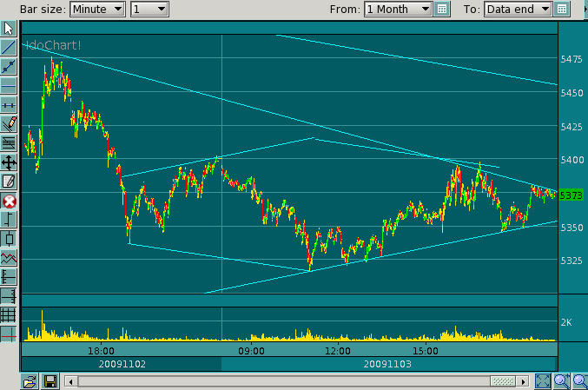Click the scrollbar right arrow

pos(523,382)
